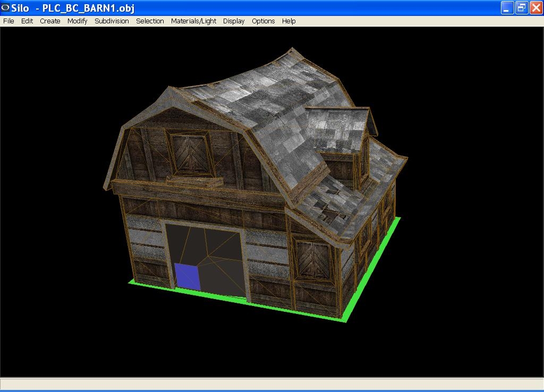Select the blue face in the barn doorway
Viewport: 544px width, 392px height.
[x=188, y=276]
